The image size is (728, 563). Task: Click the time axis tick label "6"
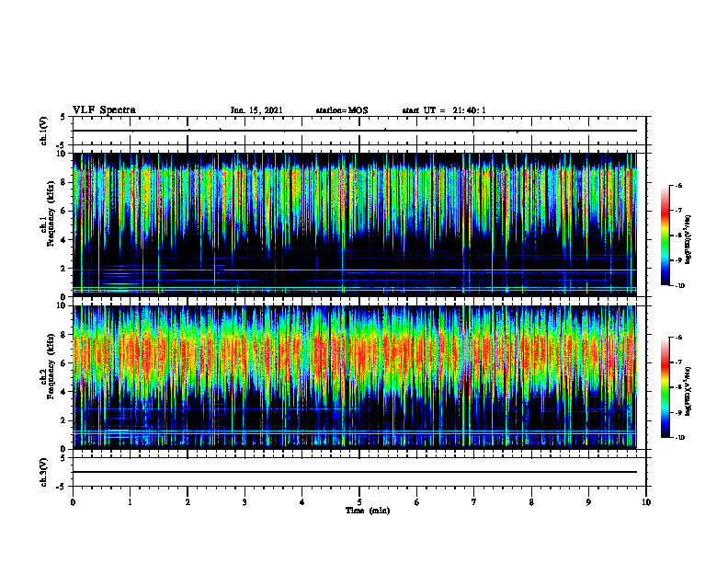click(417, 502)
